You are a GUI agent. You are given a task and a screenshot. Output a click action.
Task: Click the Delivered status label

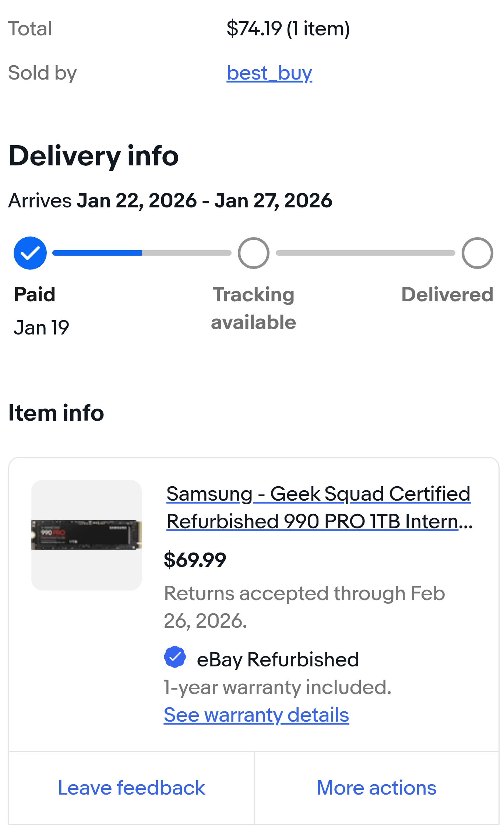(x=447, y=295)
